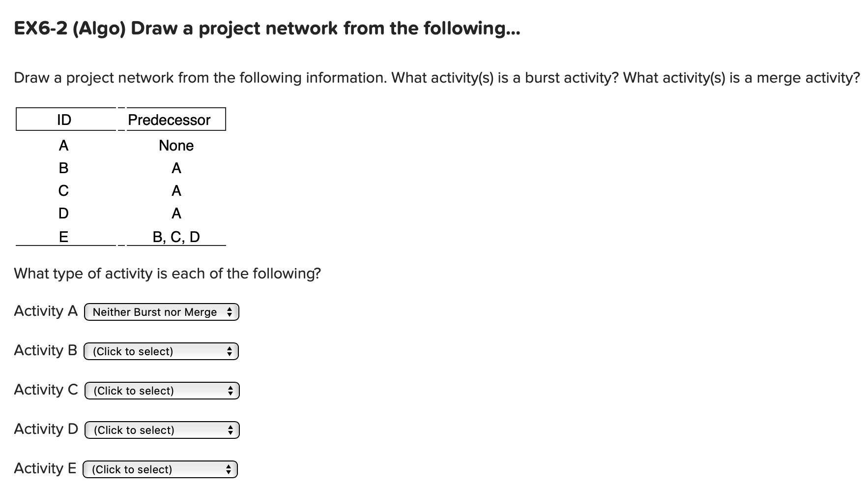The width and height of the screenshot is (868, 490).
Task: Click the Activity A label text
Action: 45,310
